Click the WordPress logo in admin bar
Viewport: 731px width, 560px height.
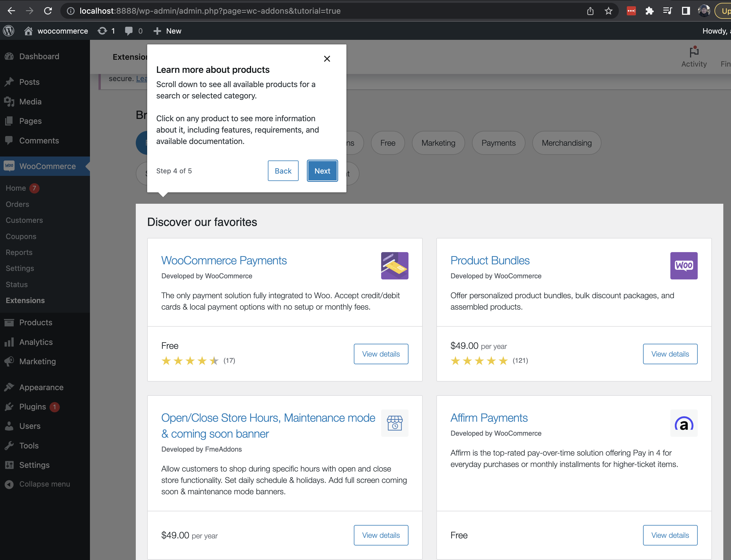pos(9,31)
